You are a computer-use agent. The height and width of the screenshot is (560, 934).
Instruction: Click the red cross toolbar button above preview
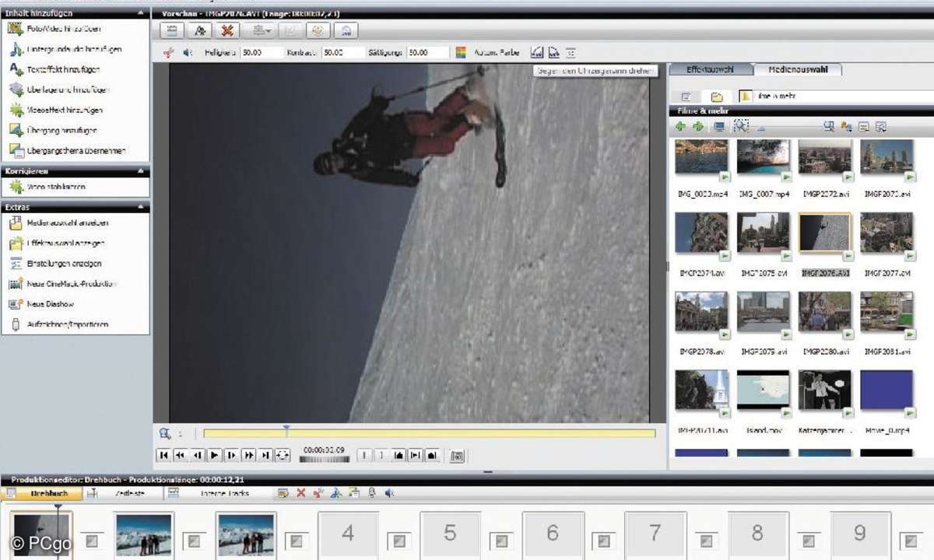coord(226,30)
